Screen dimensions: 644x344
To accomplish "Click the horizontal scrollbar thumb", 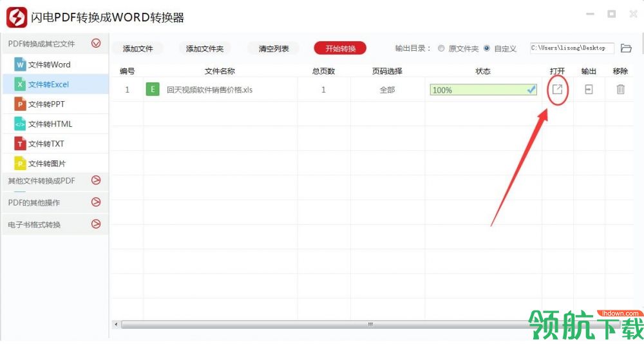I will coord(370,325).
